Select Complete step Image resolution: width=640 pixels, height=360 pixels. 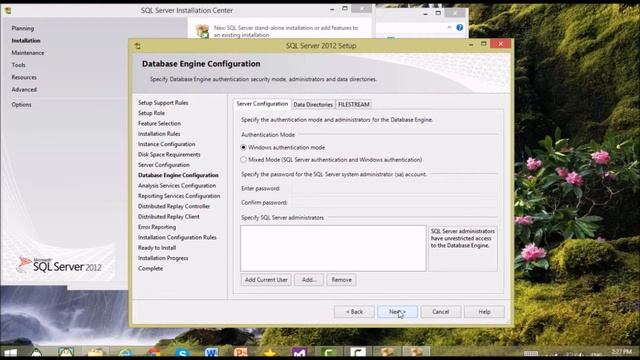point(150,269)
